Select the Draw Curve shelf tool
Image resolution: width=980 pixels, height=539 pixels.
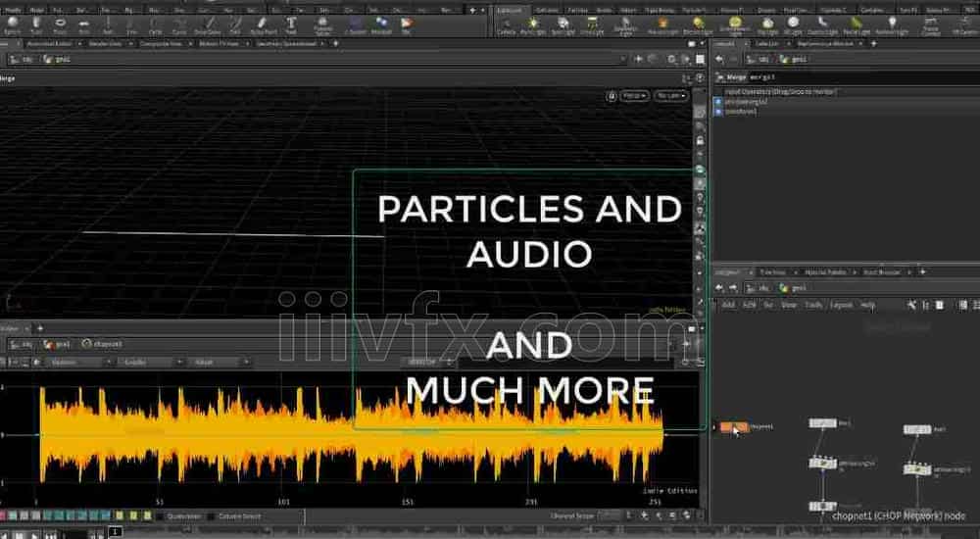[208, 25]
